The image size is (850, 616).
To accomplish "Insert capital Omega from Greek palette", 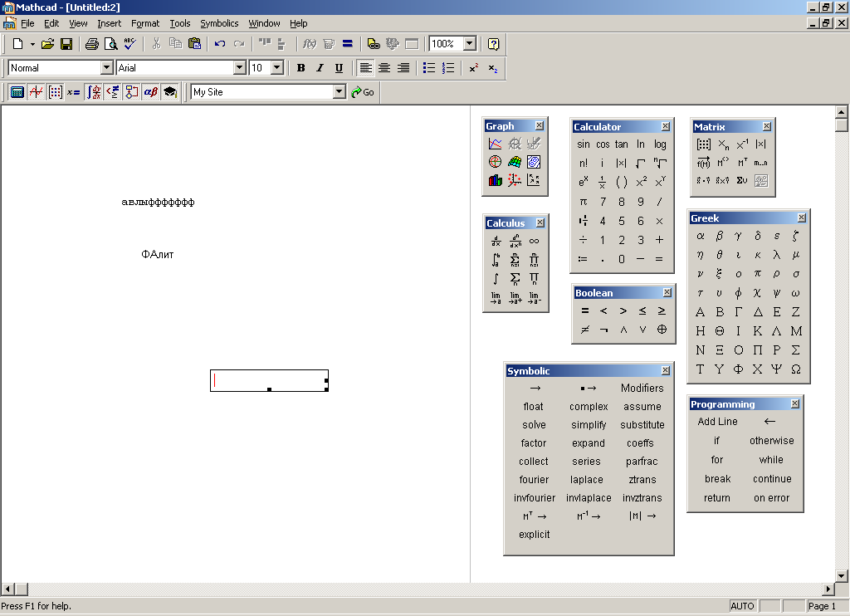I will (796, 369).
